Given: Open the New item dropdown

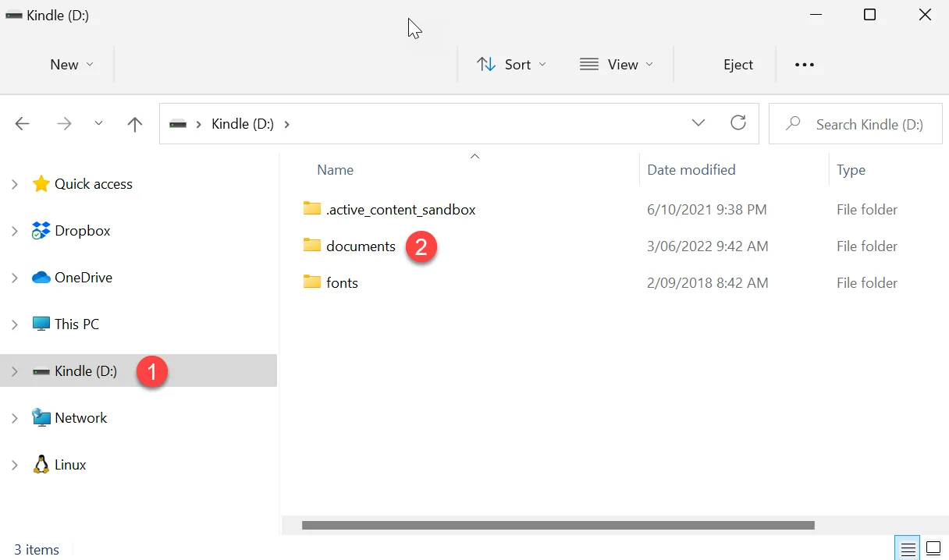Looking at the screenshot, I should (x=72, y=65).
